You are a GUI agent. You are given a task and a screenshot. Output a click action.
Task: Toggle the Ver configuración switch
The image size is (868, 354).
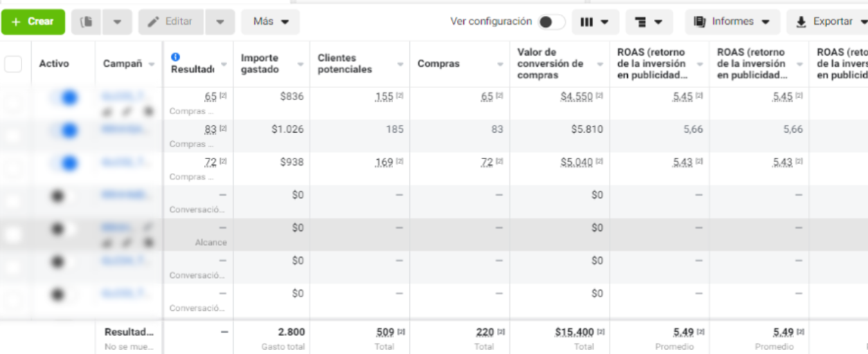click(552, 22)
